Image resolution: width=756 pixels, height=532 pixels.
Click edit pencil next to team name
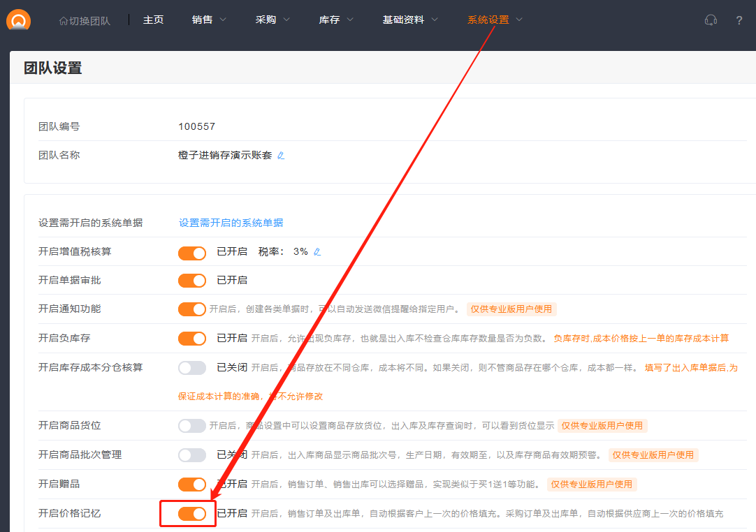point(281,156)
